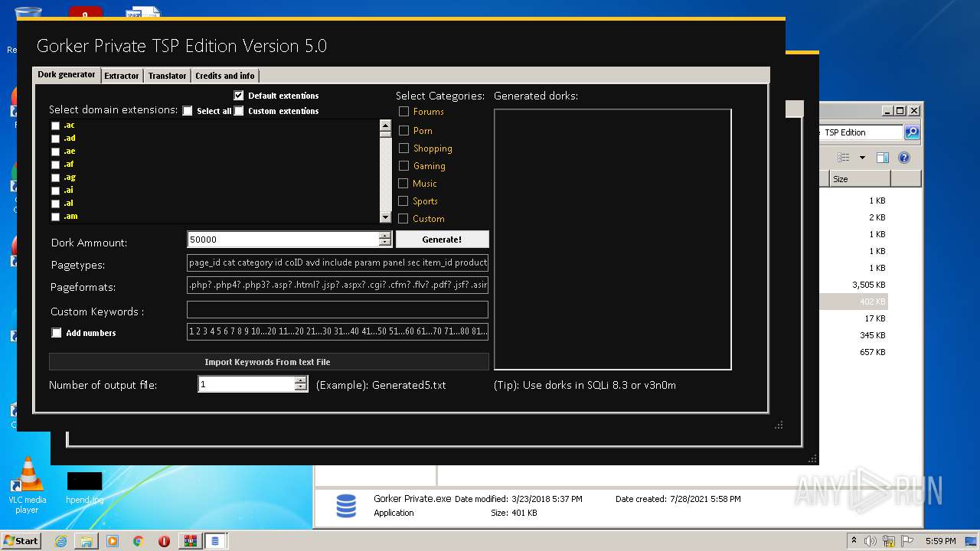The image size is (980, 551).
Task: Click the Pageformats input field
Action: 338,285
